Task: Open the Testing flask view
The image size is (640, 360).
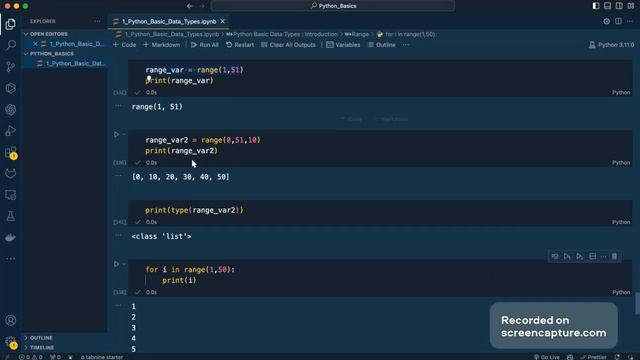Action: click(x=11, y=216)
